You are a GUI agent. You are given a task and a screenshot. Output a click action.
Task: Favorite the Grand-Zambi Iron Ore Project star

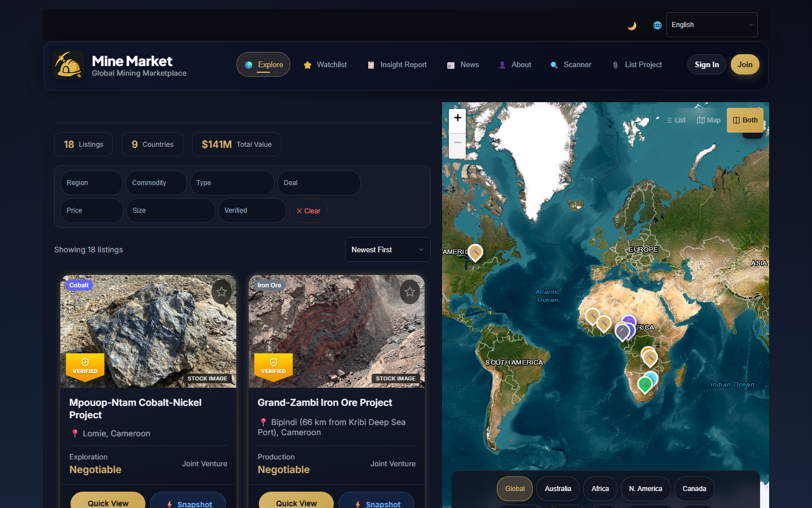point(410,292)
